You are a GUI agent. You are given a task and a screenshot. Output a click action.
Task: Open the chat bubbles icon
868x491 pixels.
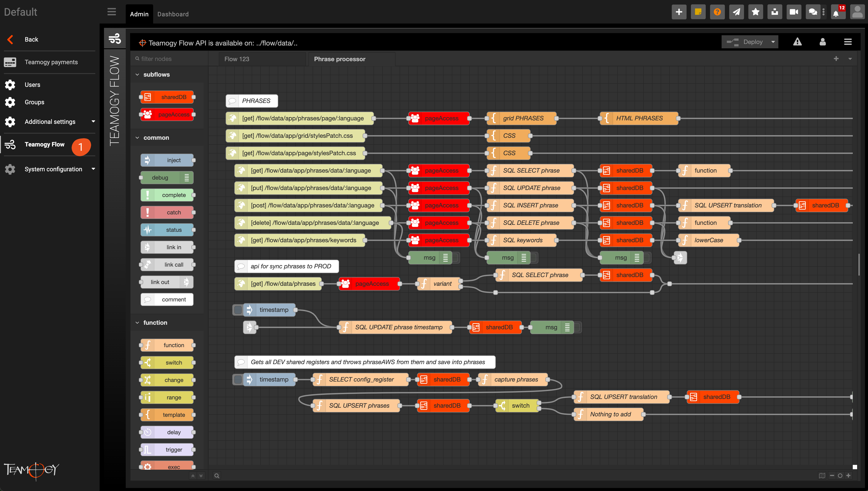pos(813,12)
